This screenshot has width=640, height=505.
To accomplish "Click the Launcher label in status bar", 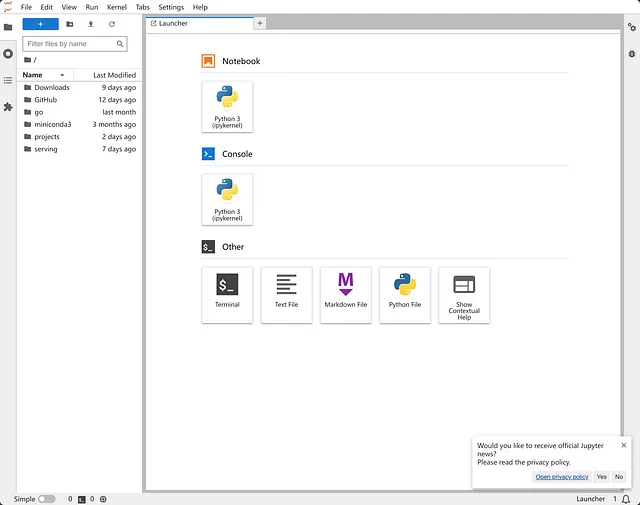I will coord(590,499).
